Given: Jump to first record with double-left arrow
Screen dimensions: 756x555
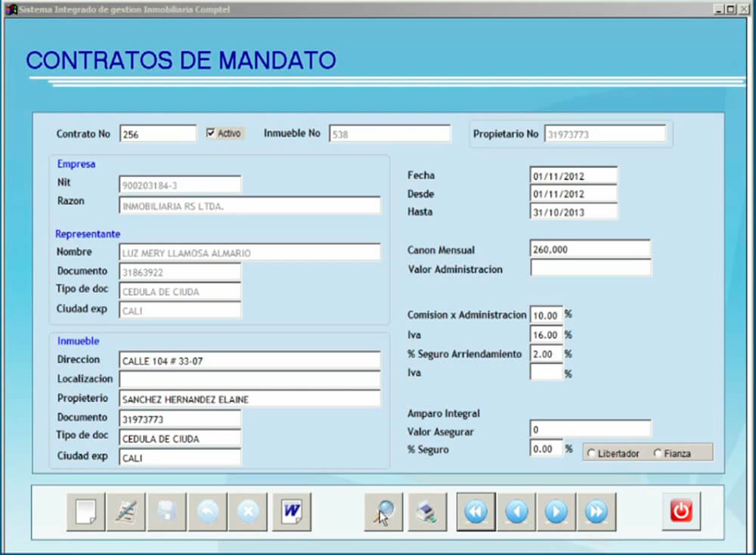Looking at the screenshot, I should pyautogui.click(x=476, y=512).
